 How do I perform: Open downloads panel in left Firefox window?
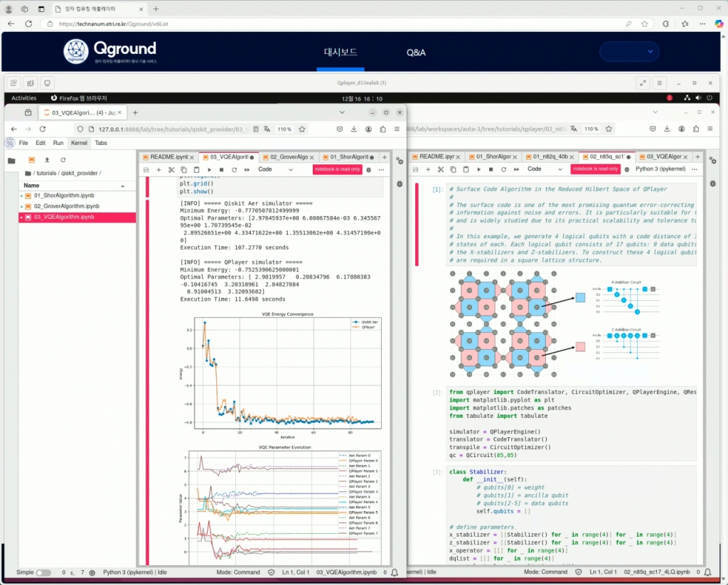tap(354, 129)
